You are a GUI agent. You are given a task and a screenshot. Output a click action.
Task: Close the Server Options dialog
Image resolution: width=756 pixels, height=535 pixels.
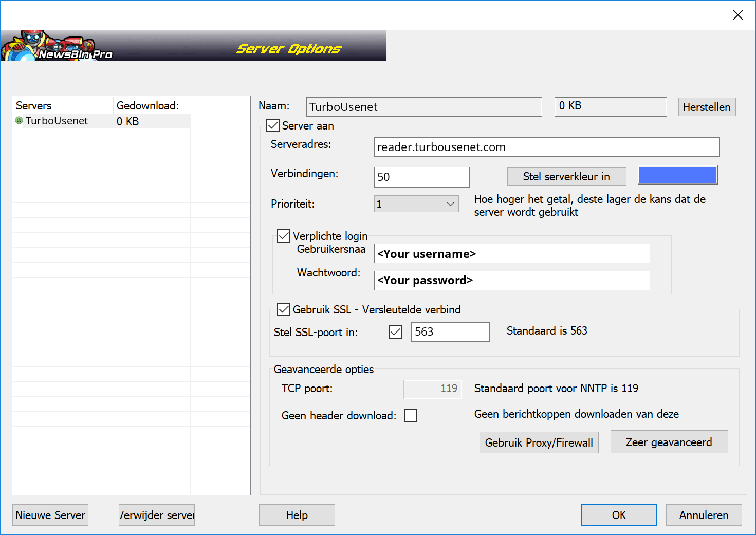pos(738,15)
